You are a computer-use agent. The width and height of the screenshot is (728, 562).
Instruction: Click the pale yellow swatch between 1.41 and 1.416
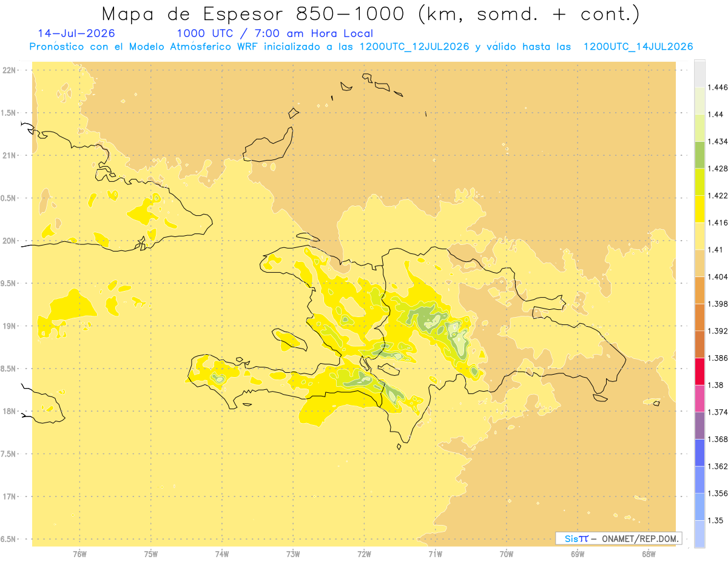(699, 236)
